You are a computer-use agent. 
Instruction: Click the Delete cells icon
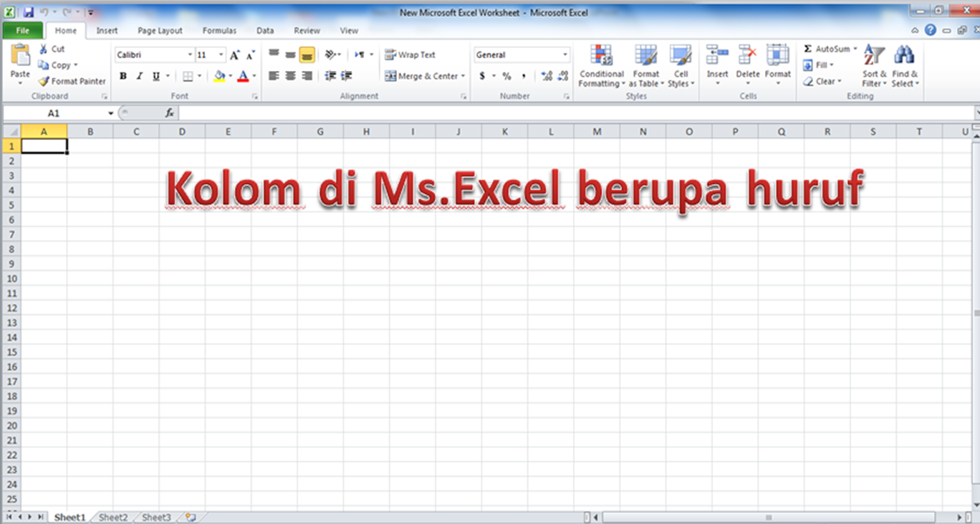(747, 55)
